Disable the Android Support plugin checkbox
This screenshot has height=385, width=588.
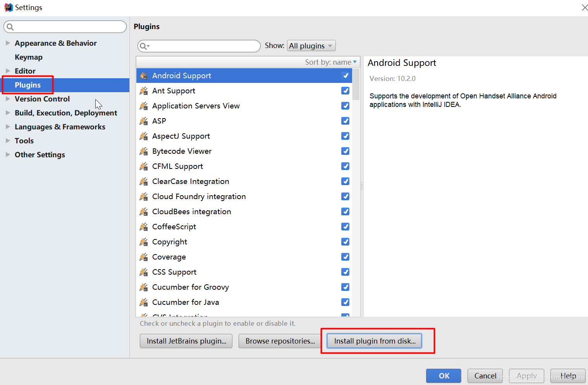346,76
